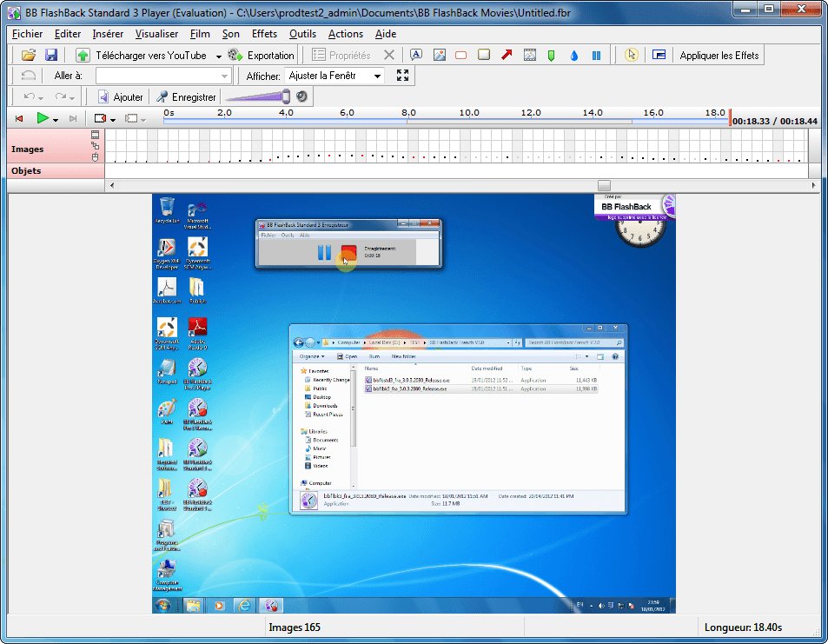Click the grey skip-to-end icon

73,118
